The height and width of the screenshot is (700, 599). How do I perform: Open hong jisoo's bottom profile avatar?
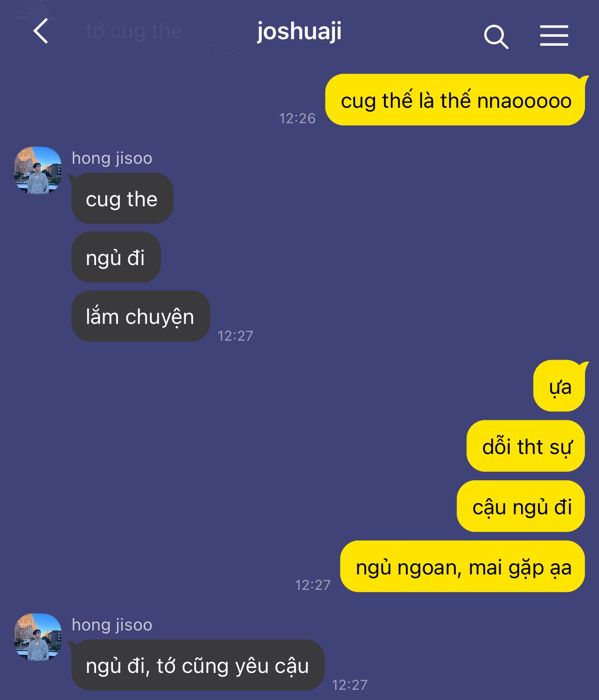pos(38,637)
